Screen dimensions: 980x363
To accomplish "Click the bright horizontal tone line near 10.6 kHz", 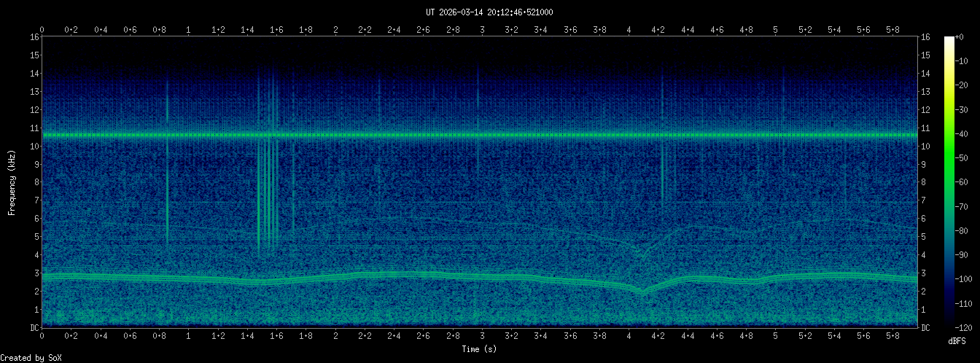I will coord(481,135).
